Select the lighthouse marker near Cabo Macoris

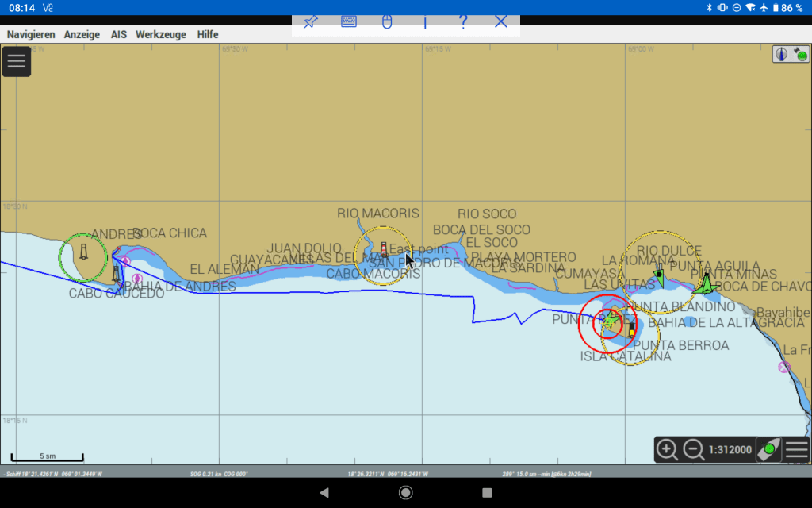tap(384, 250)
